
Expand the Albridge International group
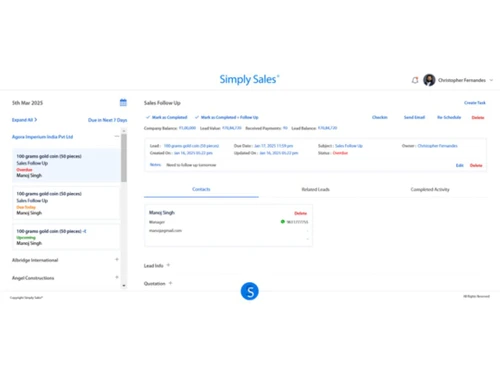[117, 259]
